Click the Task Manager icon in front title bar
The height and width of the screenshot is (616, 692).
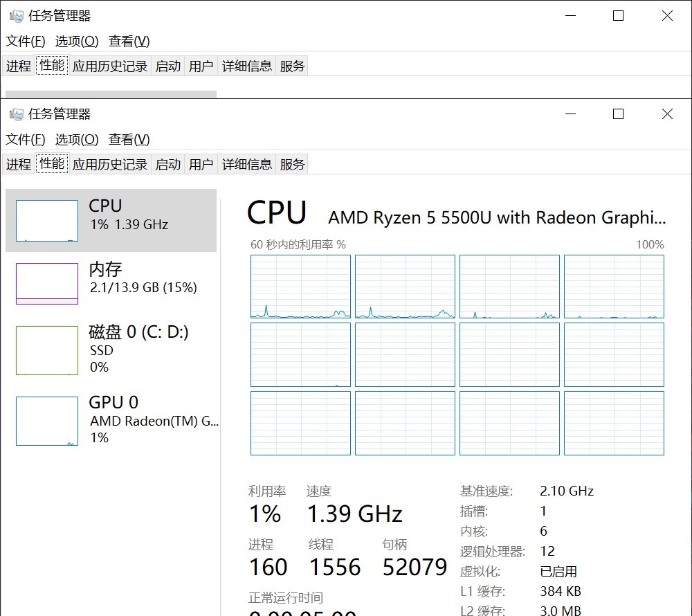pos(17,114)
